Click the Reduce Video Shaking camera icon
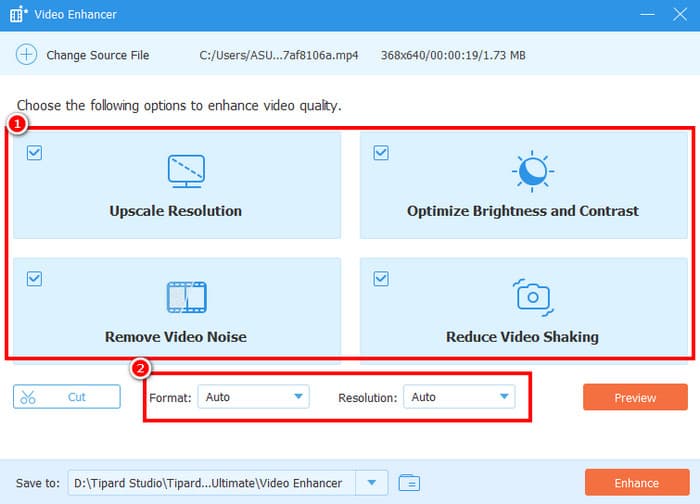The height and width of the screenshot is (504, 700). pyautogui.click(x=529, y=297)
